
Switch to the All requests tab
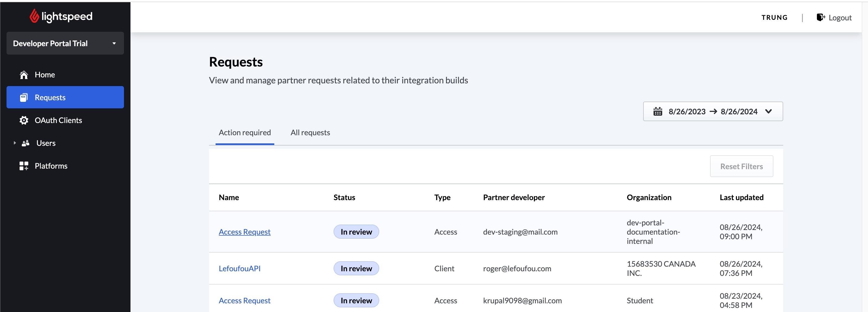310,132
